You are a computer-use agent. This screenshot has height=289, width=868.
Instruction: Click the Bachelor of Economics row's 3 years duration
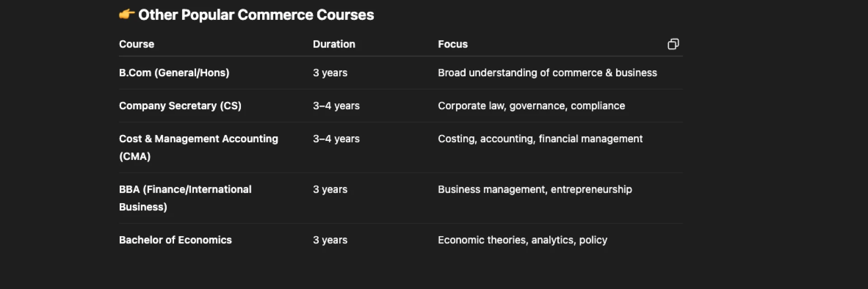click(330, 240)
